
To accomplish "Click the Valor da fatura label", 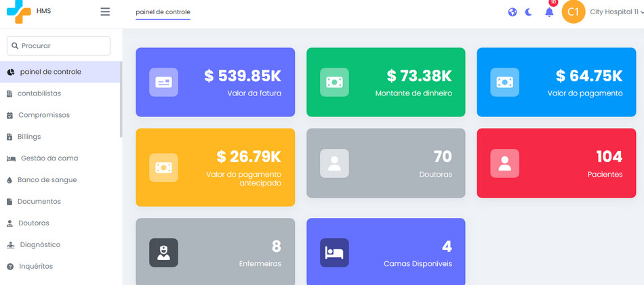I will [x=254, y=93].
